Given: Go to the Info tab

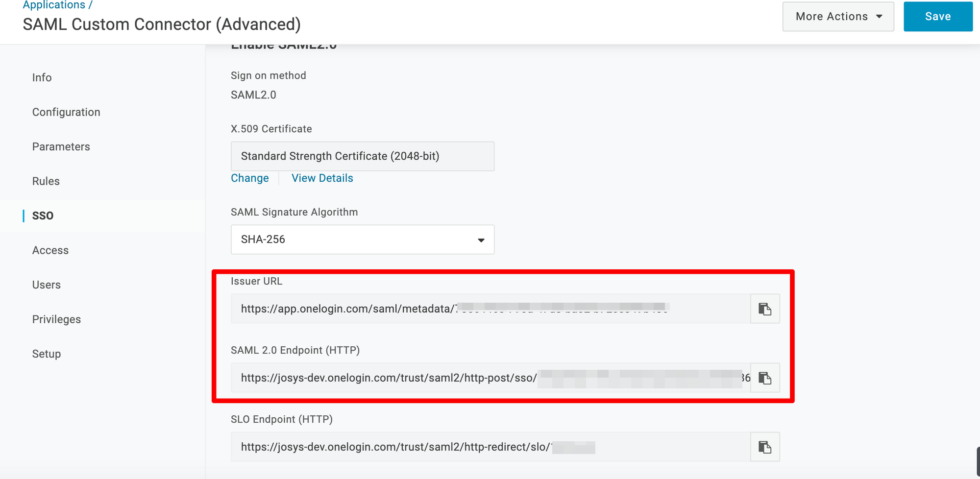Looking at the screenshot, I should pyautogui.click(x=42, y=78).
